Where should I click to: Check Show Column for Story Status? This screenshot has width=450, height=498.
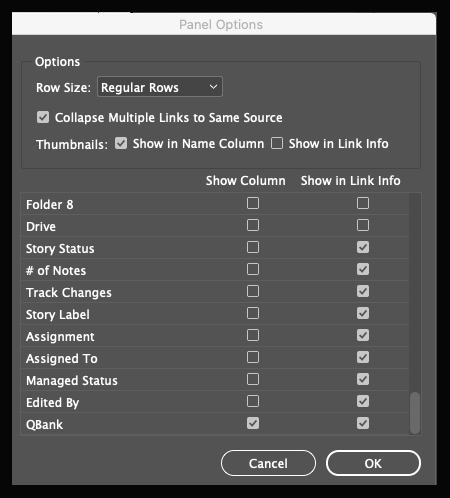pos(253,247)
